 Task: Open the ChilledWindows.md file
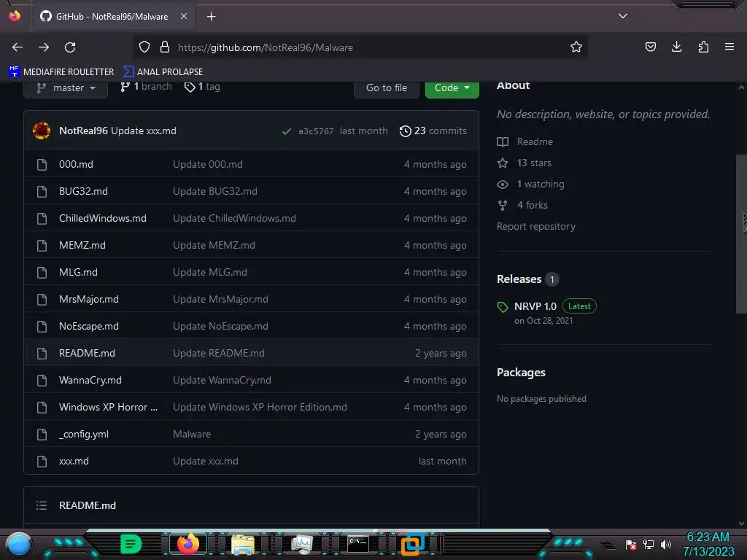click(x=102, y=218)
